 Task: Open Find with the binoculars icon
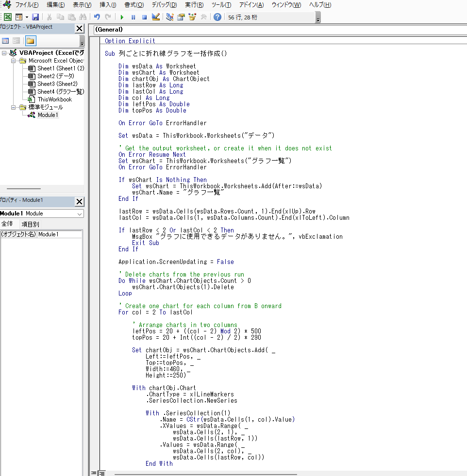[83, 17]
